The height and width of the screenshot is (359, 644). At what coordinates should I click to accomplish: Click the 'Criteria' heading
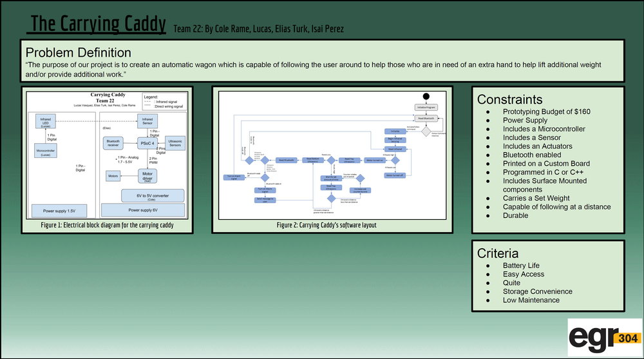pyautogui.click(x=498, y=253)
